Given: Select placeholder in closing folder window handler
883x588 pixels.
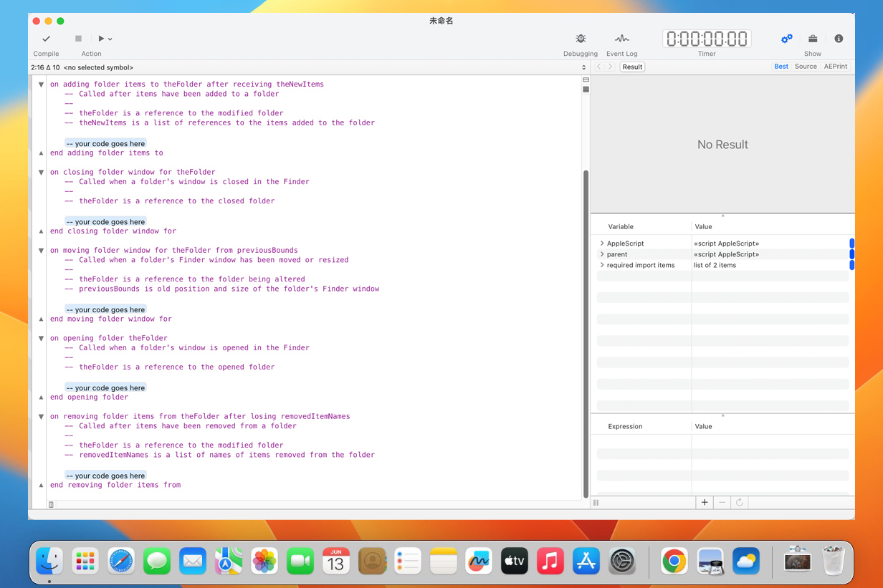Looking at the screenshot, I should pyautogui.click(x=105, y=222).
